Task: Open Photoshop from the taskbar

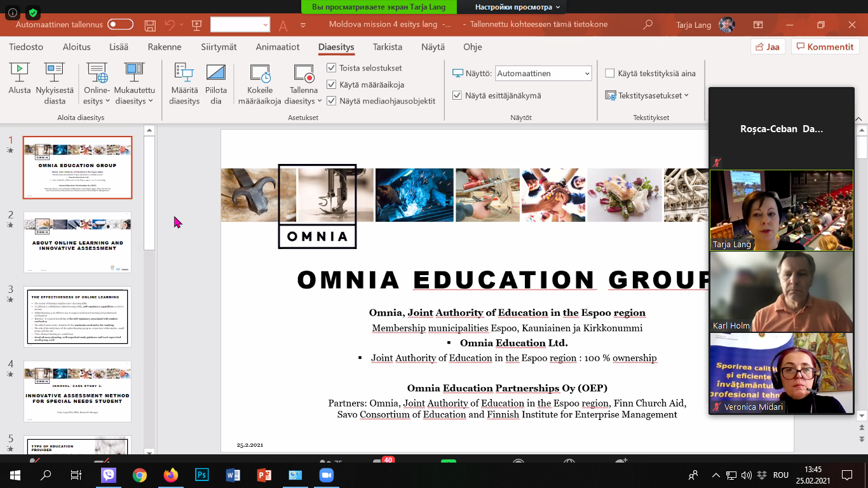Action: pos(202,475)
